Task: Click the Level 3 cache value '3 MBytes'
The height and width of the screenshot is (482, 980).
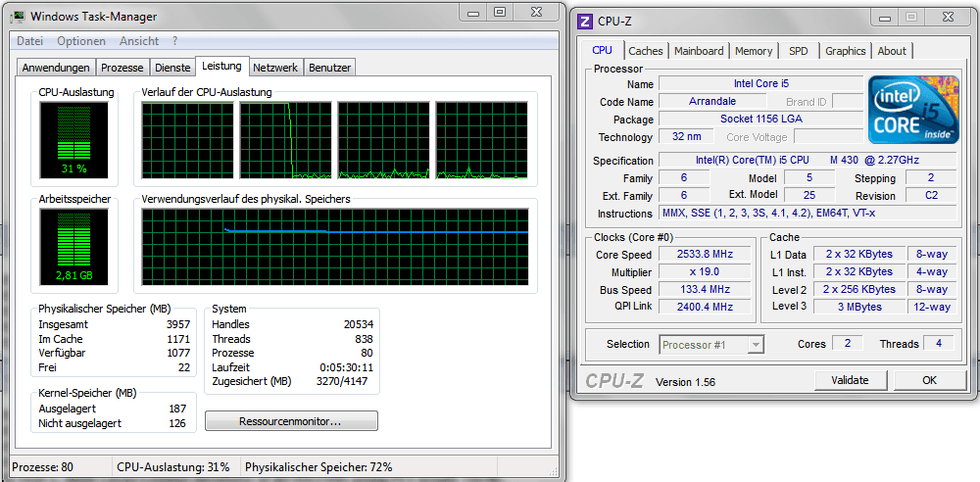Action: 859,307
